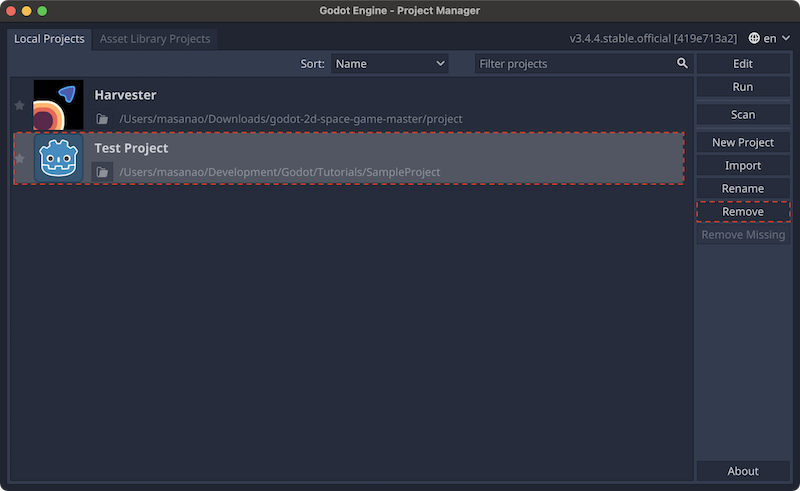Toggle favorite star for Harvester project
The image size is (800, 491).
[x=19, y=105]
